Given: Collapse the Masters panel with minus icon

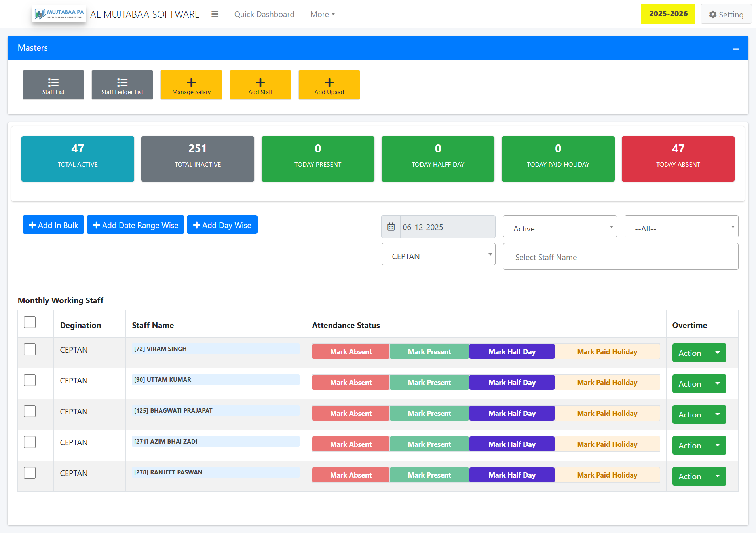Looking at the screenshot, I should pyautogui.click(x=736, y=49).
